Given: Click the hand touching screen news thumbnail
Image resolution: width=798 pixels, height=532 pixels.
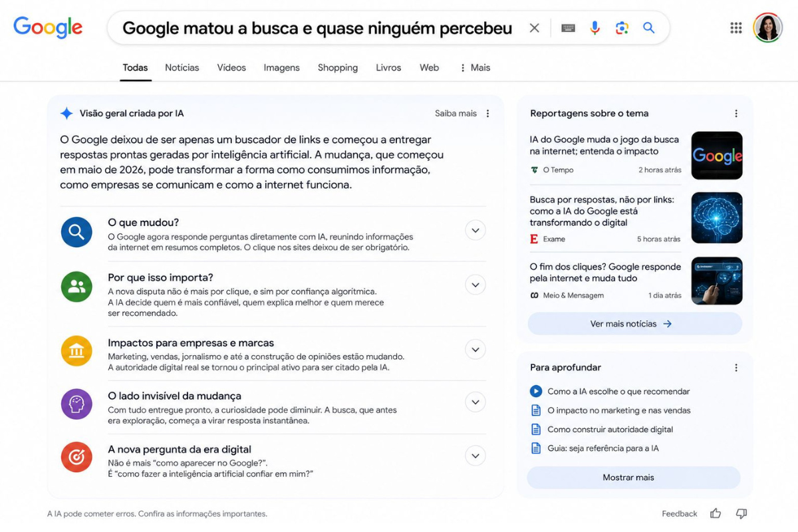Looking at the screenshot, I should click(717, 281).
